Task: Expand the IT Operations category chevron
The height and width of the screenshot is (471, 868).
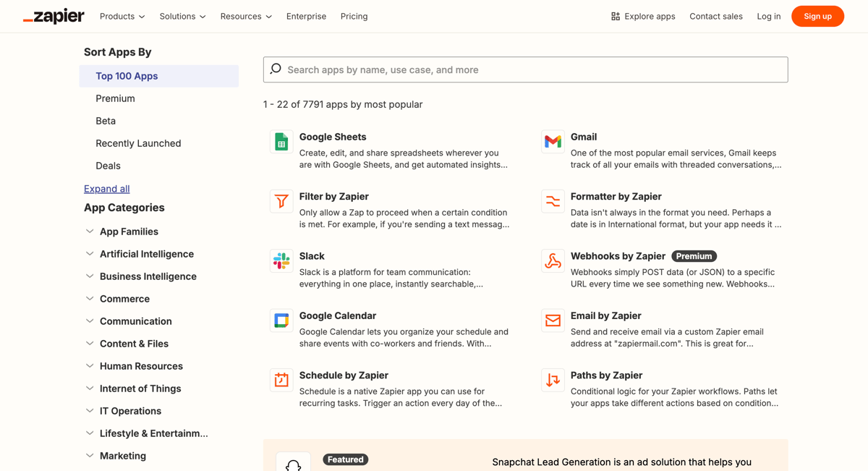Action: pos(90,411)
